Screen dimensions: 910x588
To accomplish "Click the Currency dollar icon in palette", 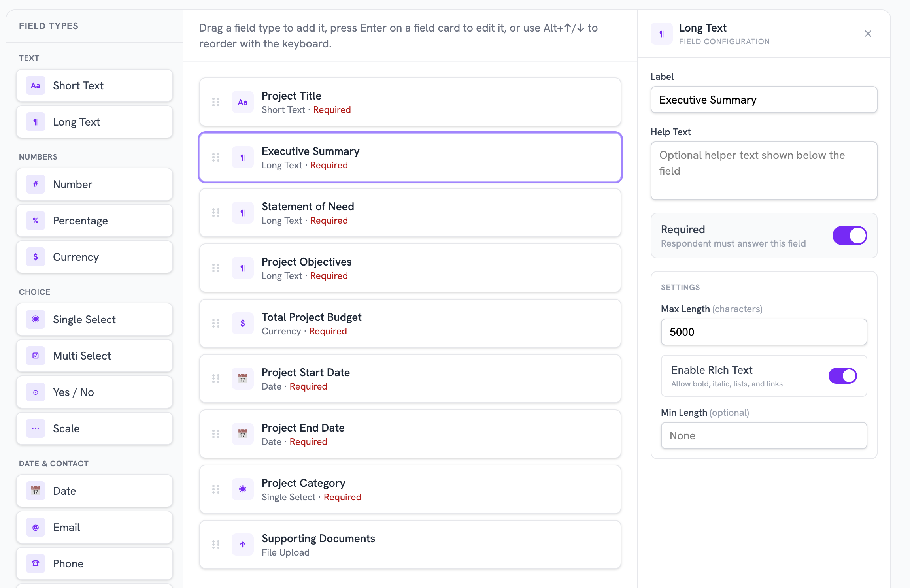I will (x=36, y=257).
